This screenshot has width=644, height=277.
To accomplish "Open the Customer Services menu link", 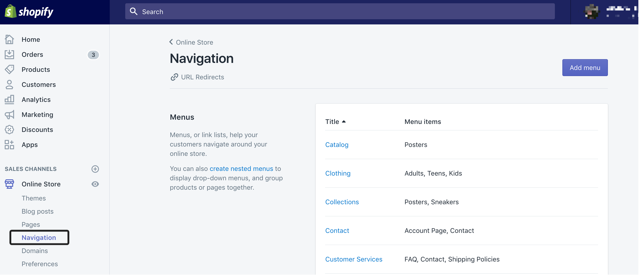I will coord(353,259).
